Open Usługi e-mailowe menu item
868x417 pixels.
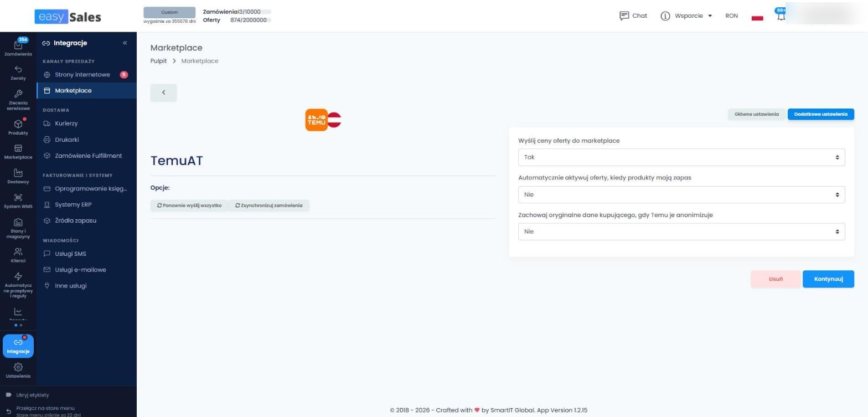point(86,270)
